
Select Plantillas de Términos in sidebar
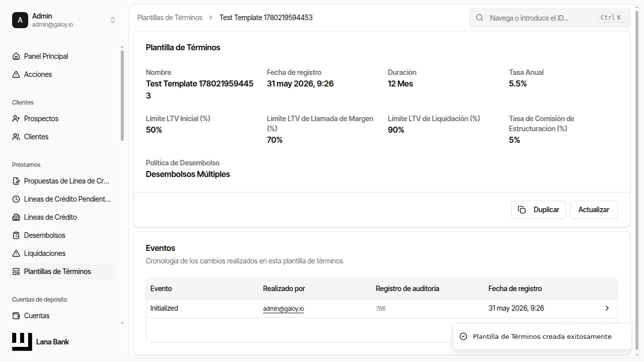click(62, 271)
